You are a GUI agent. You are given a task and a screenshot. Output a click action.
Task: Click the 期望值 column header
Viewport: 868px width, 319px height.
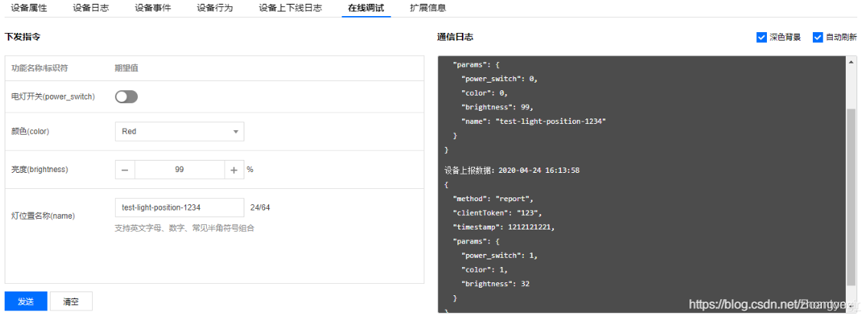coord(126,69)
